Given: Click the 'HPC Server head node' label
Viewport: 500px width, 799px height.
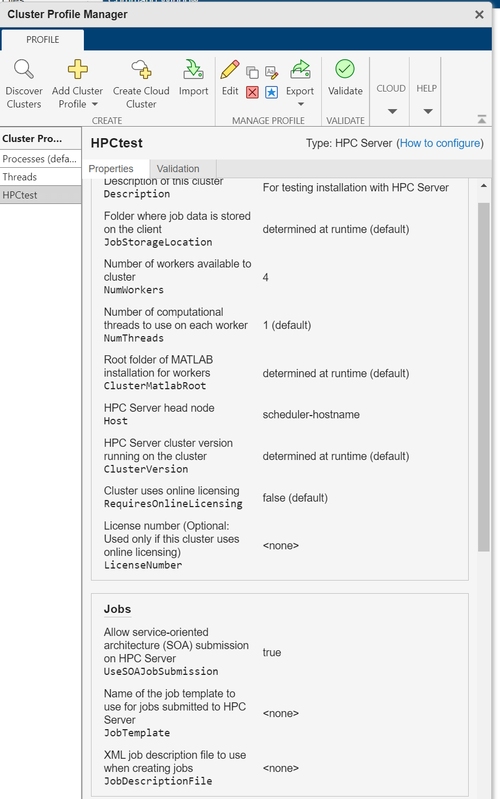Looking at the screenshot, I should (159, 408).
